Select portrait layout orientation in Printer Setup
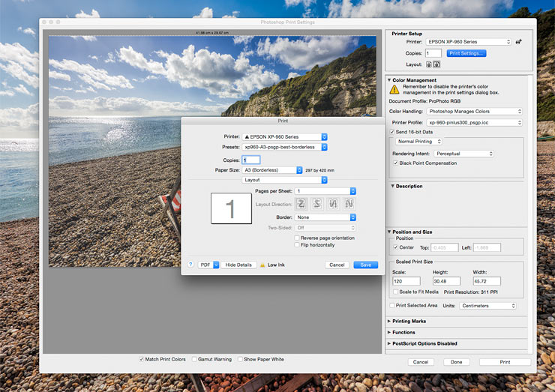Image resolution: width=555 pixels, height=392 pixels. 429,64
